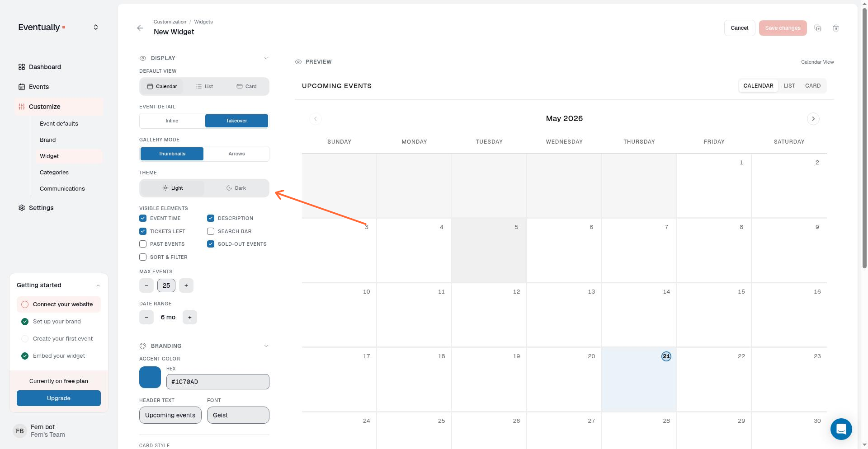The width and height of the screenshot is (868, 449).
Task: Open the Font selector showing Geist
Action: pyautogui.click(x=238, y=415)
